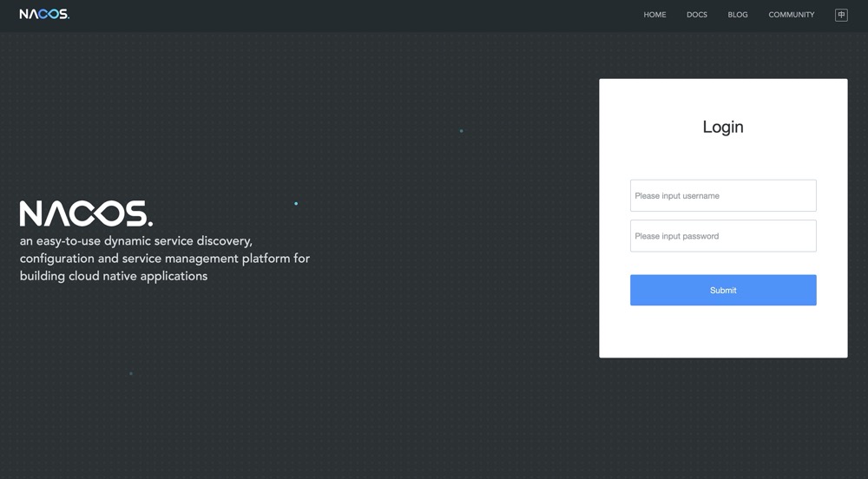
Task: Open the COMMUNITY menu item
Action: coord(791,15)
